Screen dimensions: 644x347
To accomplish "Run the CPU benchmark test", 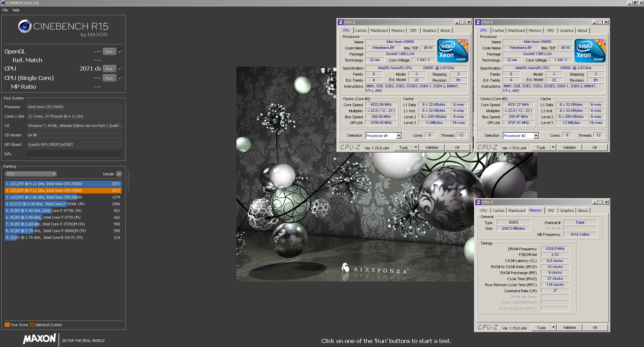I will (109, 69).
